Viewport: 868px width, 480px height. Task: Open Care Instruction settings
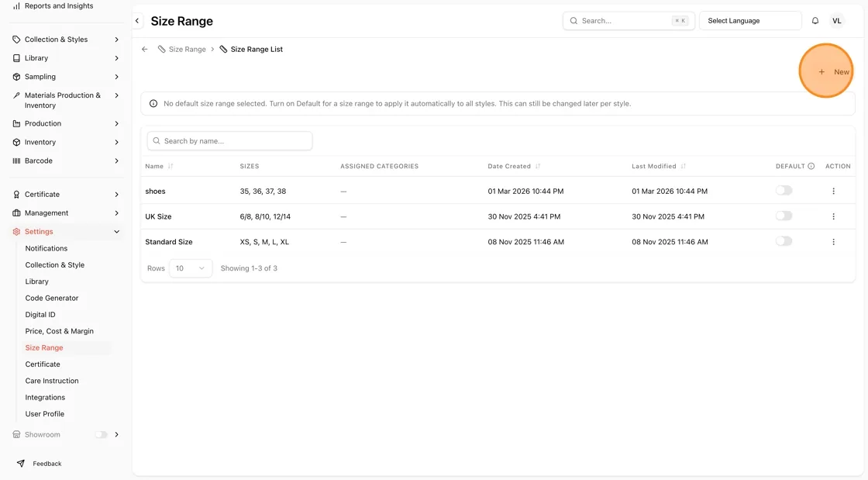(x=51, y=381)
